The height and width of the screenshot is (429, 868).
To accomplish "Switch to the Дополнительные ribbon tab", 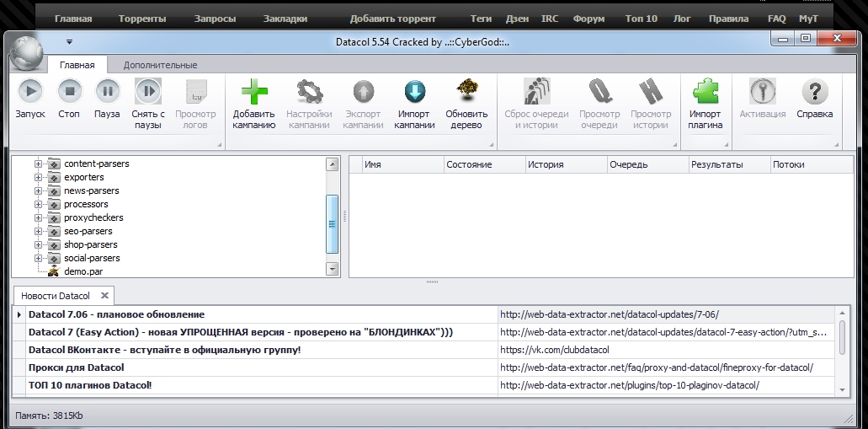I will tap(160, 65).
